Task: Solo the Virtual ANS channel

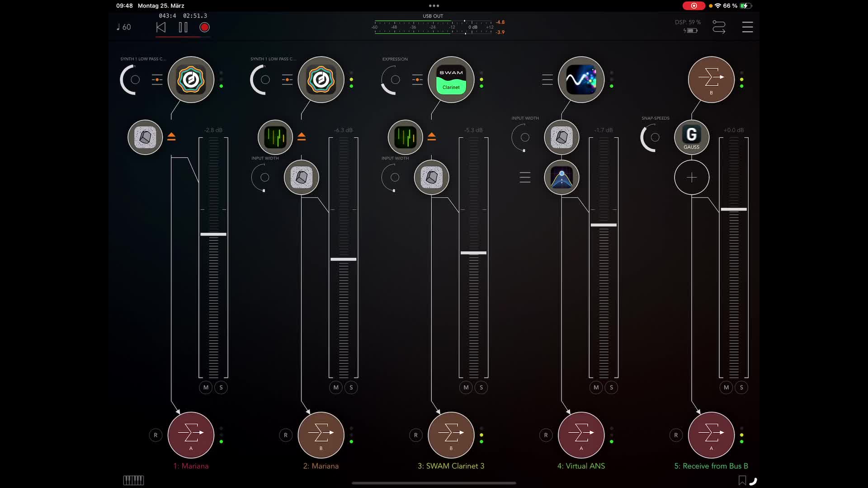Action: coord(612,388)
